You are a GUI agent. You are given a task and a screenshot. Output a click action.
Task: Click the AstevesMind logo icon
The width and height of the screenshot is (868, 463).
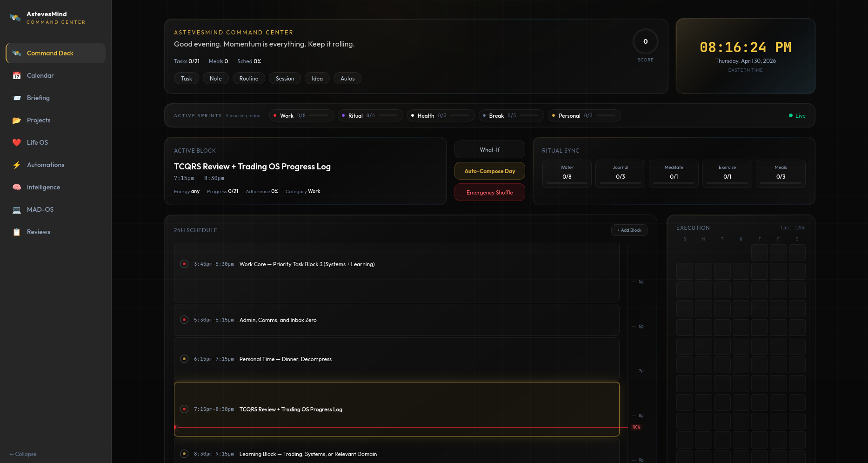15,18
